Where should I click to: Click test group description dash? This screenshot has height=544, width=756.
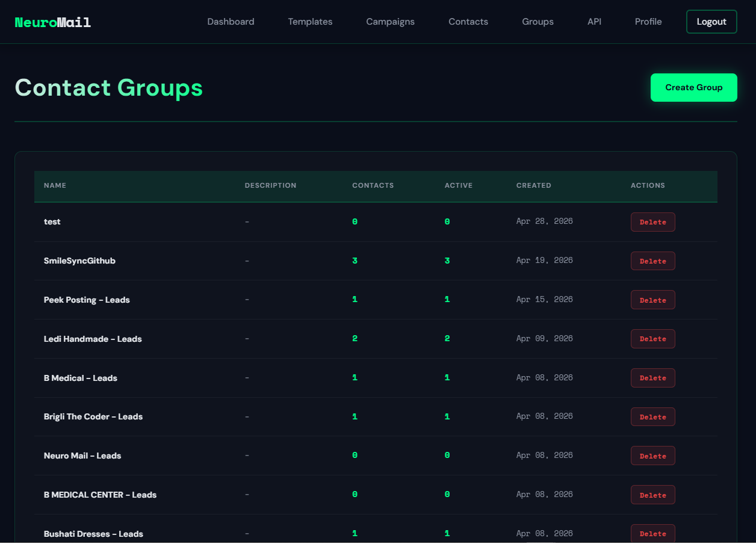(247, 221)
